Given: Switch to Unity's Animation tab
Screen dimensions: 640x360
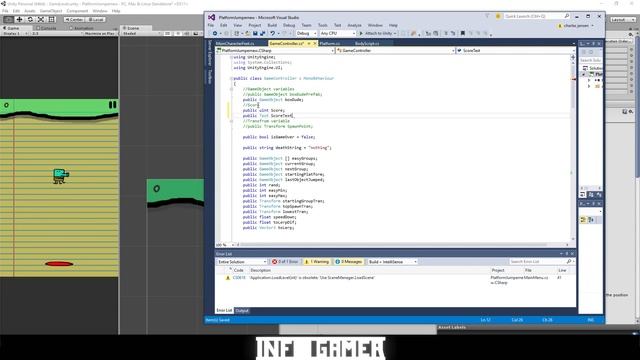Looking at the screenshot, I should [83, 28].
